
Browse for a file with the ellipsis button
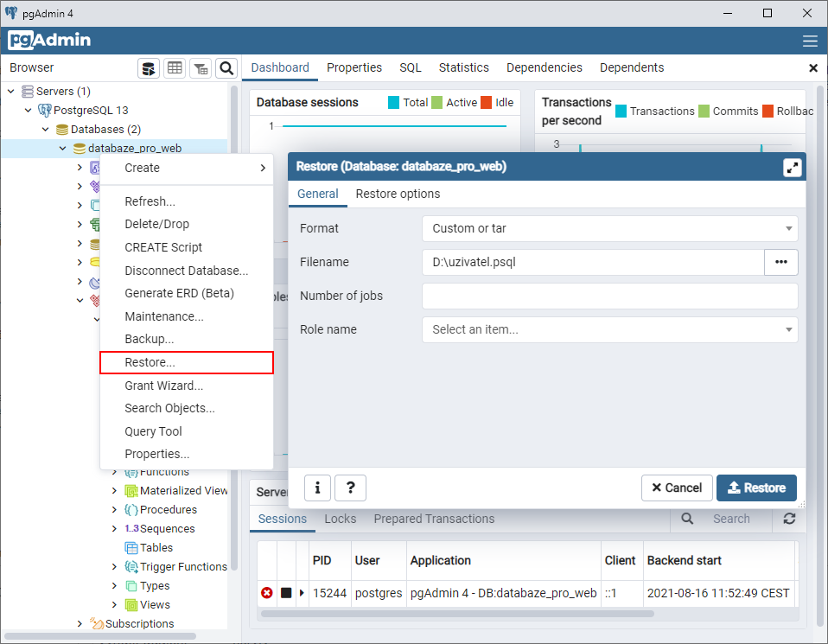pos(781,262)
